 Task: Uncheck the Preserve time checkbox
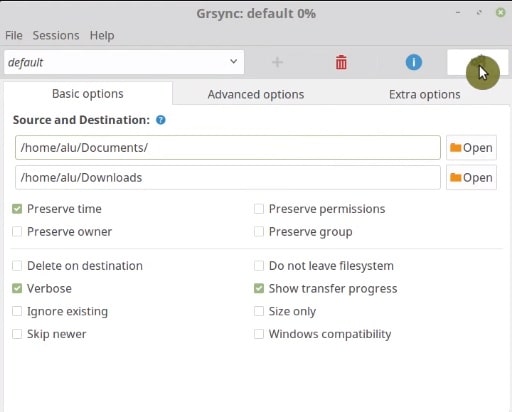[x=17, y=209]
